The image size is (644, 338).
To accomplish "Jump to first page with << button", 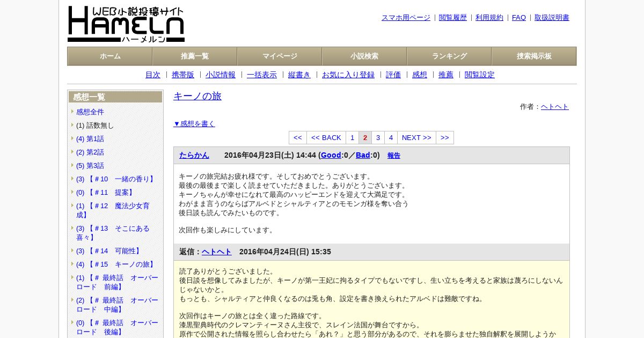I will click(298, 137).
